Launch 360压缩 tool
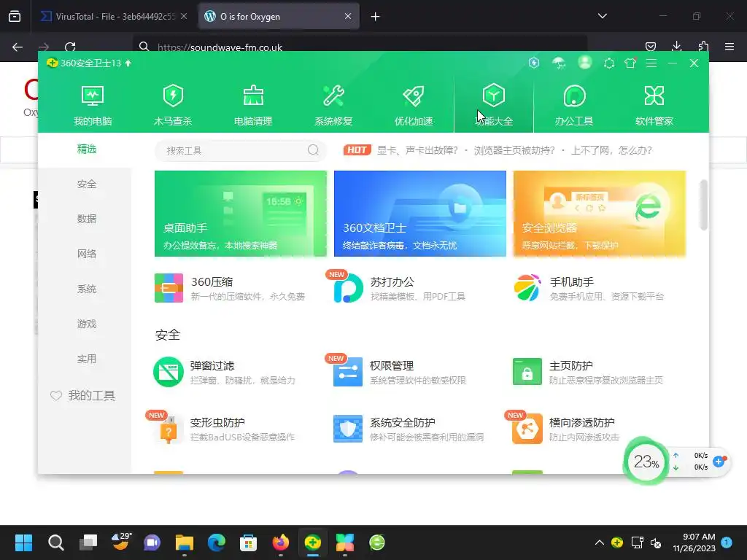 click(x=230, y=288)
